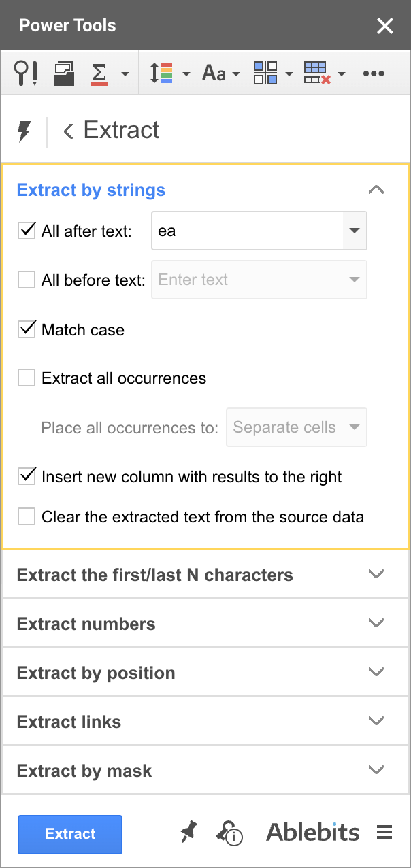Screen dimensions: 411x868
Task: Click the Clear table cells icon
Action: coord(316,73)
